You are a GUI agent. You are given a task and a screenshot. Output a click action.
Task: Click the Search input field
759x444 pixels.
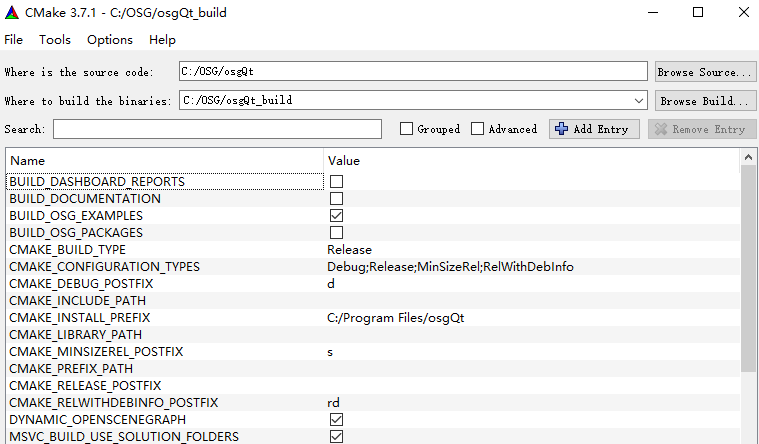coord(217,129)
